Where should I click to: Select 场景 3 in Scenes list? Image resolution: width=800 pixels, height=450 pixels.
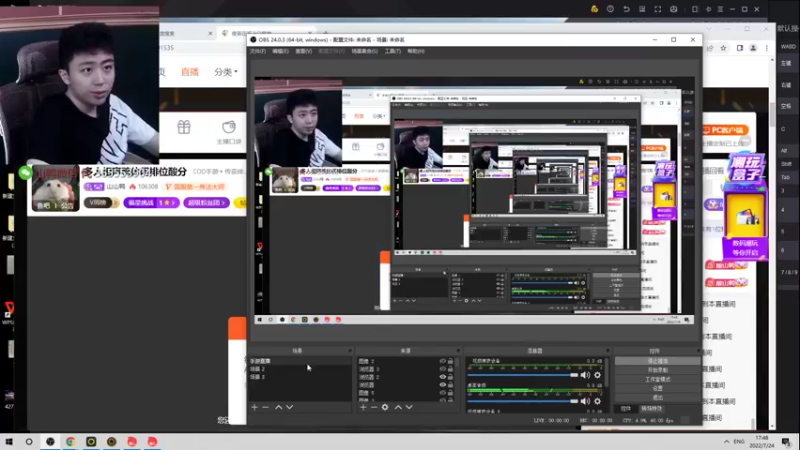299,377
